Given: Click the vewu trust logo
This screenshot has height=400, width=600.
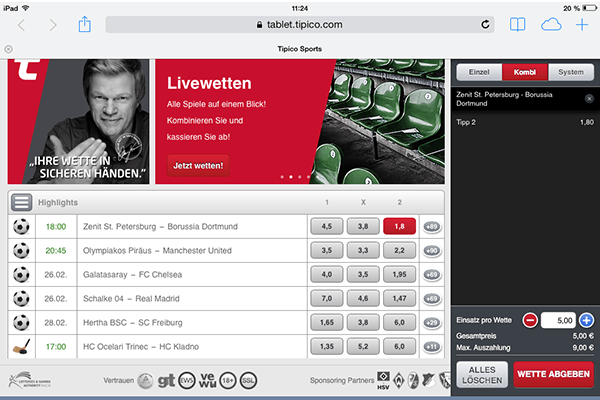Looking at the screenshot, I should point(208,380).
